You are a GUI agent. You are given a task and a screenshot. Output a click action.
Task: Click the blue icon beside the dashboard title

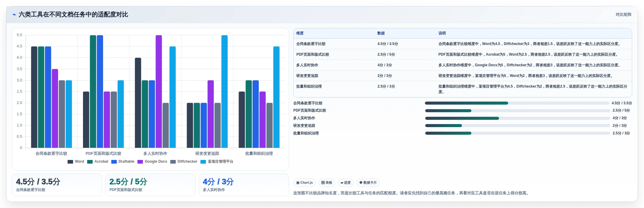click(x=14, y=15)
